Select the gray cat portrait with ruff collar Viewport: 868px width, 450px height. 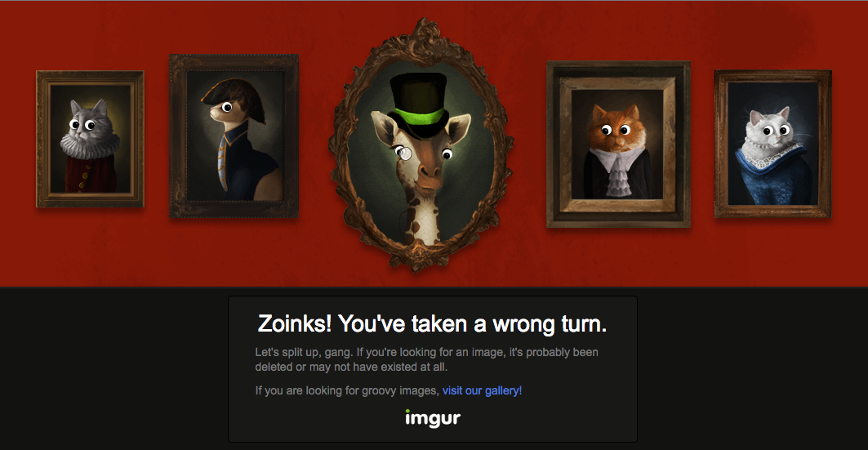pyautogui.click(x=91, y=139)
